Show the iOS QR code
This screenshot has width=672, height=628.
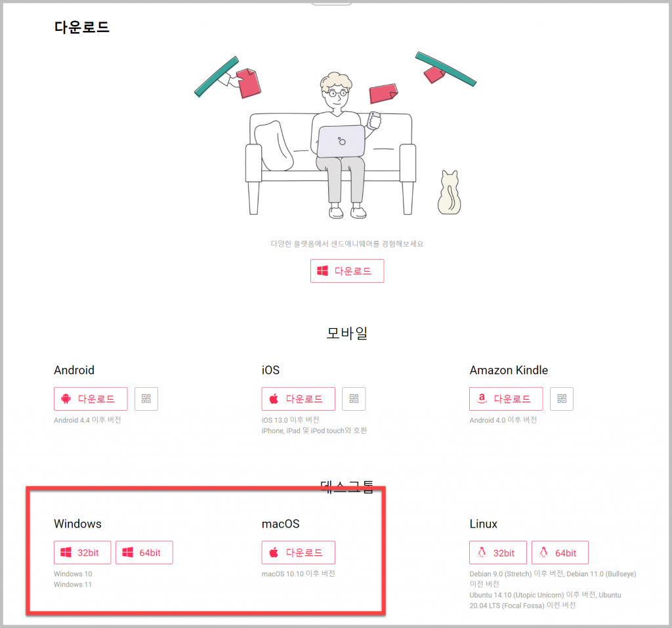coord(354,399)
